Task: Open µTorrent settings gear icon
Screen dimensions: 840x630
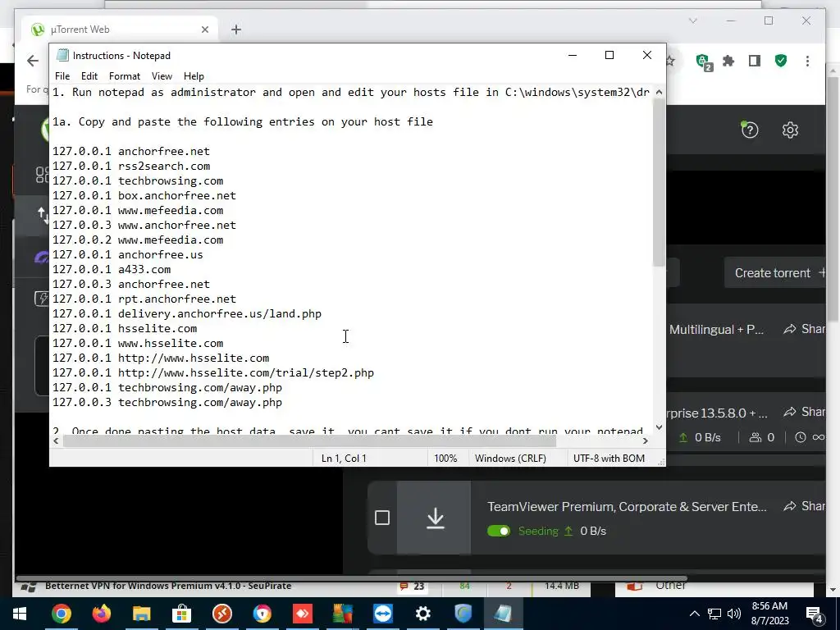Action: [x=790, y=130]
